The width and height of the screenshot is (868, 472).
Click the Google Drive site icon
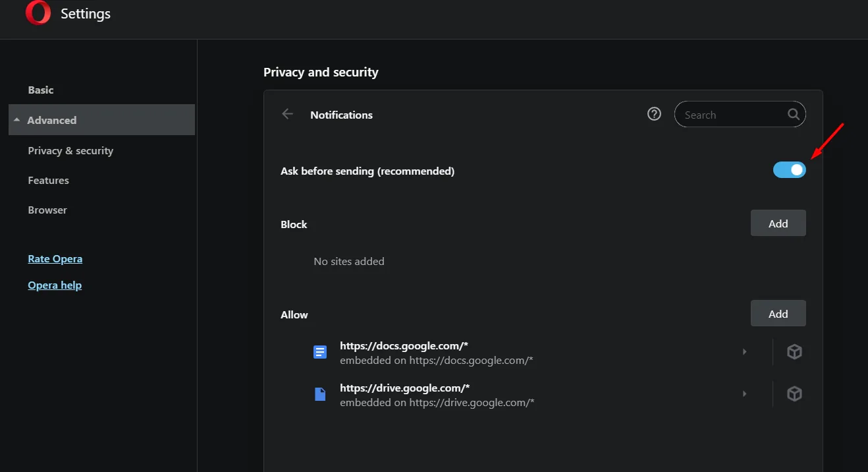[320, 394]
